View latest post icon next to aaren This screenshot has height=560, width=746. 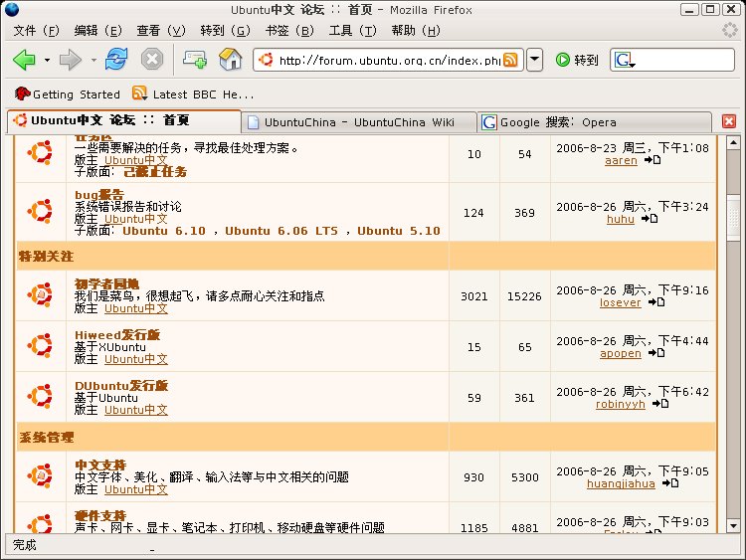(653, 160)
